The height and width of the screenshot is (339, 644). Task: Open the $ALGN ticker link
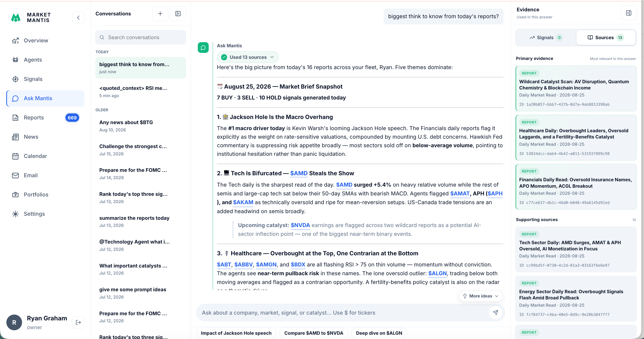coord(437,273)
